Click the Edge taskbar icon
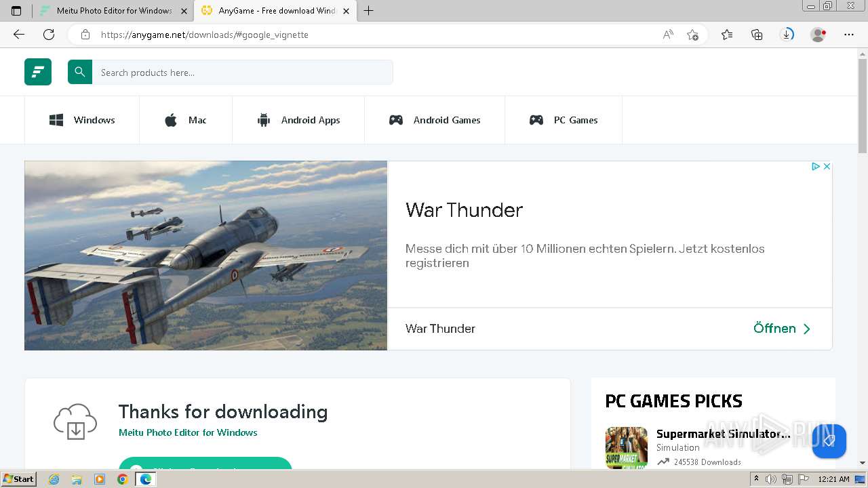The image size is (868, 488). click(x=145, y=479)
